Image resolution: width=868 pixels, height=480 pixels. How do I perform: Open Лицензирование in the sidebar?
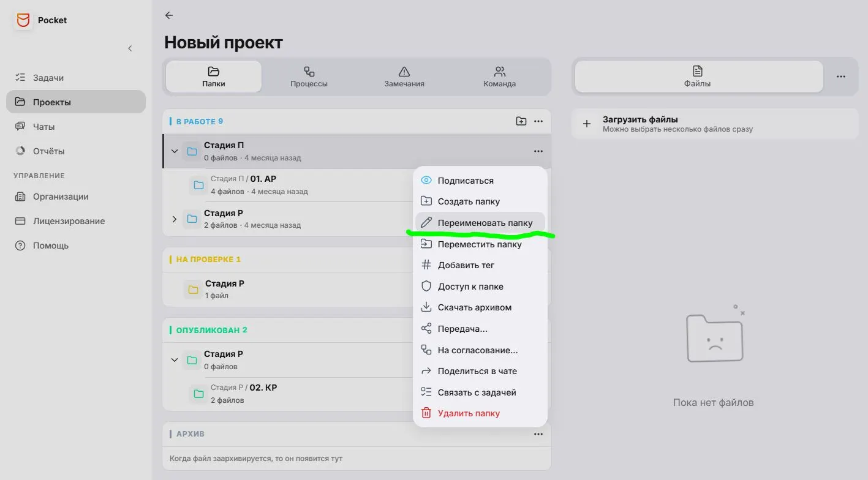point(76,221)
